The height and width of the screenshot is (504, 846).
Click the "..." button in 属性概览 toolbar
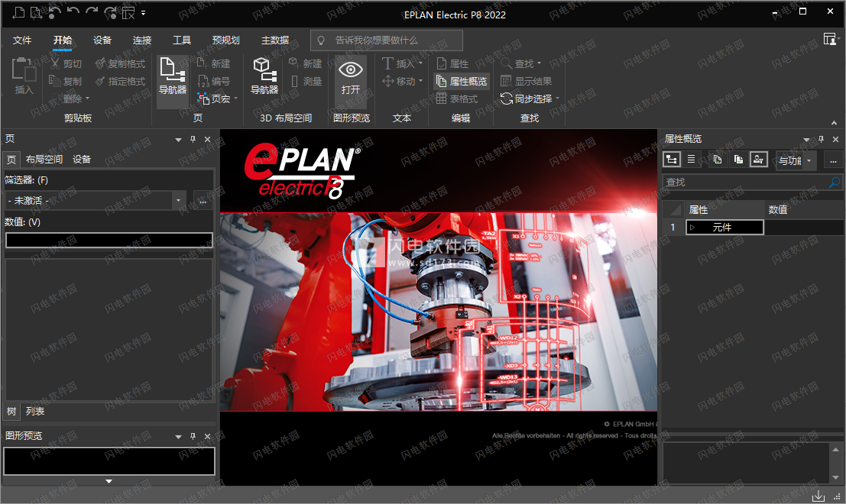pos(833,160)
